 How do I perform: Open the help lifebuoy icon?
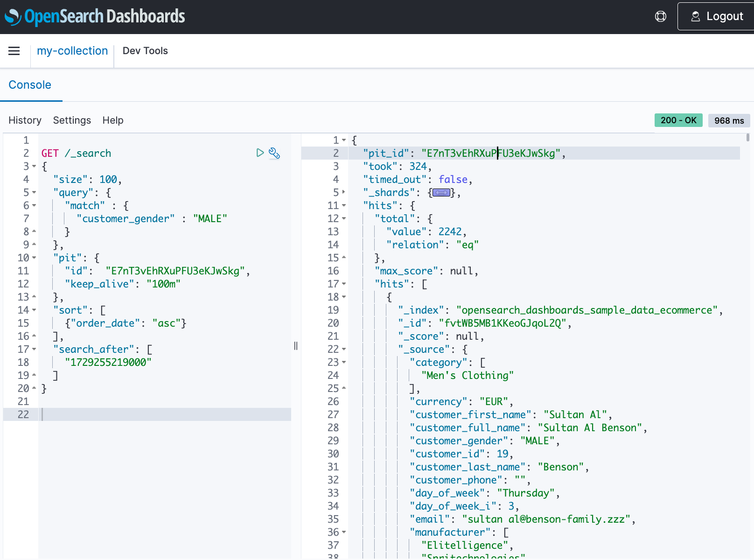(660, 16)
